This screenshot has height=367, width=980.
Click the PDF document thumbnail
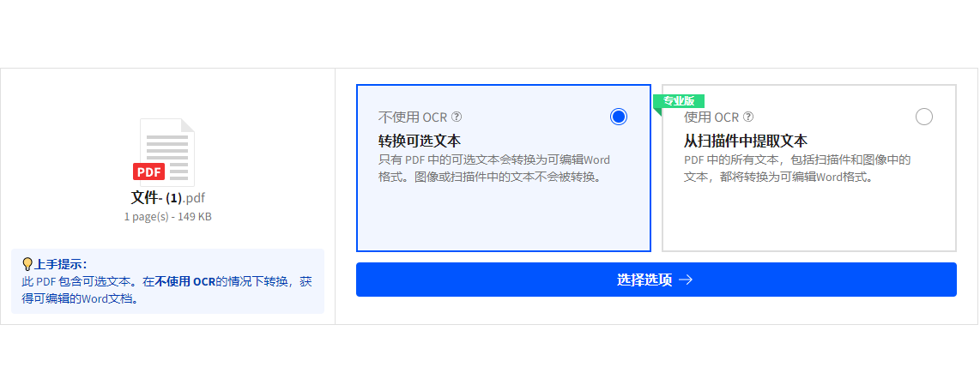164,153
